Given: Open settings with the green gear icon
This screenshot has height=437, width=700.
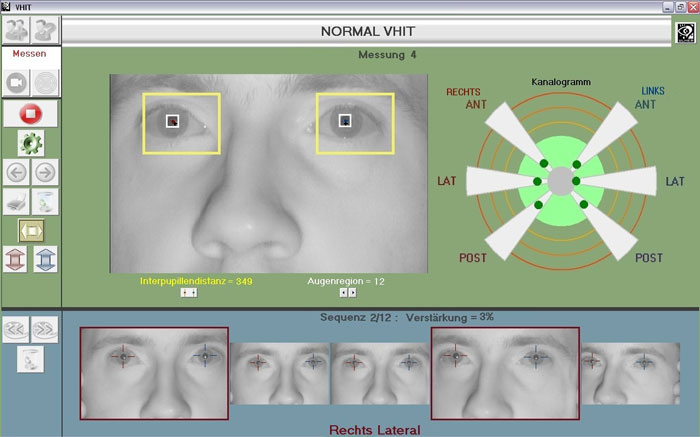Looking at the screenshot, I should click(31, 143).
